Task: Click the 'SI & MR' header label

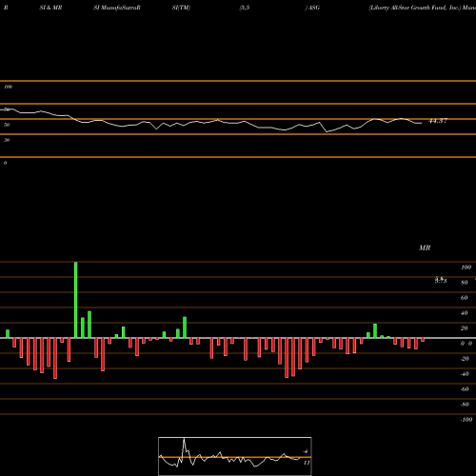Action: click(50, 8)
